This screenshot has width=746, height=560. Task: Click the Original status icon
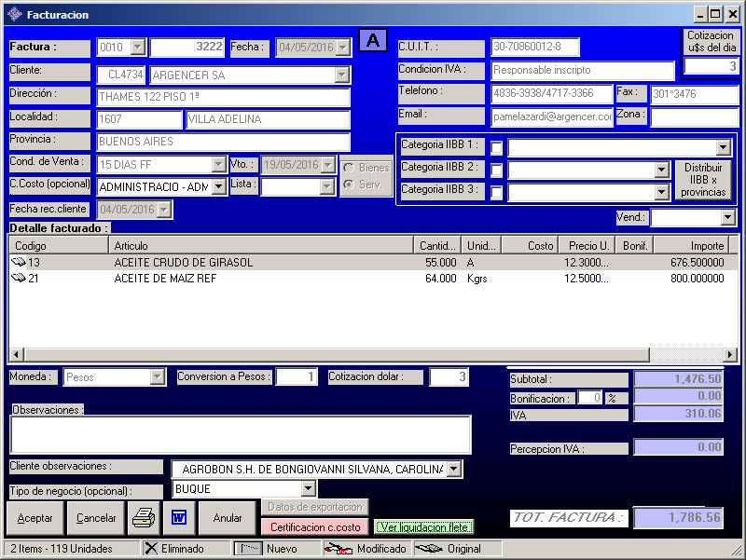(428, 549)
